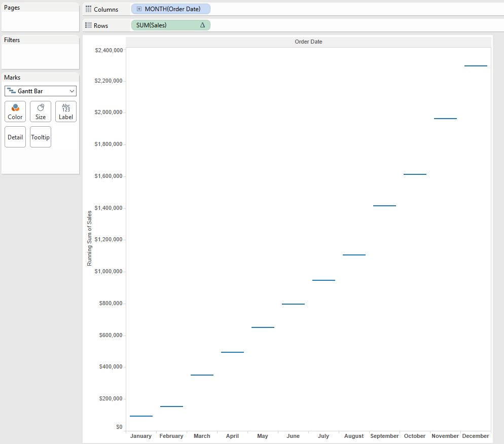The height and width of the screenshot is (444, 504).
Task: Open the Size marks card
Action: point(41,112)
